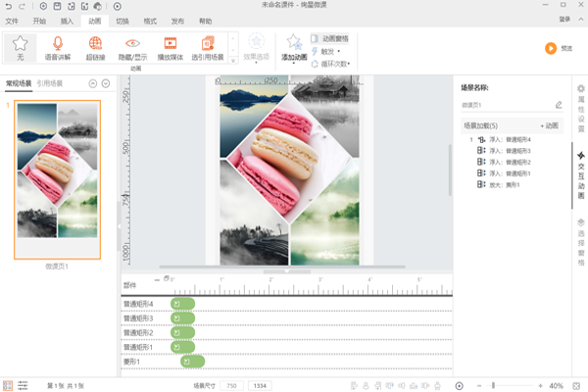
Task: Click the move-up circle arrow in scene panel
Action: click(93, 83)
